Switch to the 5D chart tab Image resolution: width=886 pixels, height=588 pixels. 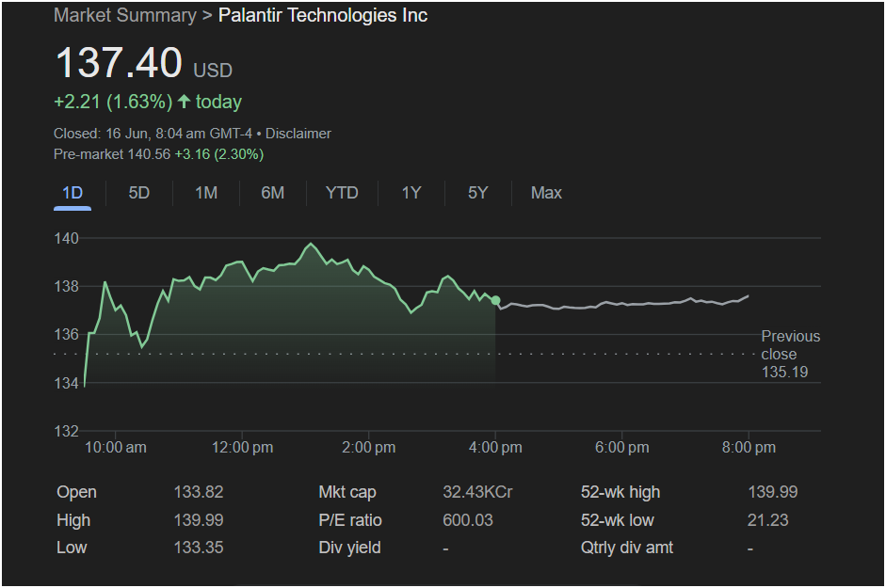[x=139, y=193]
